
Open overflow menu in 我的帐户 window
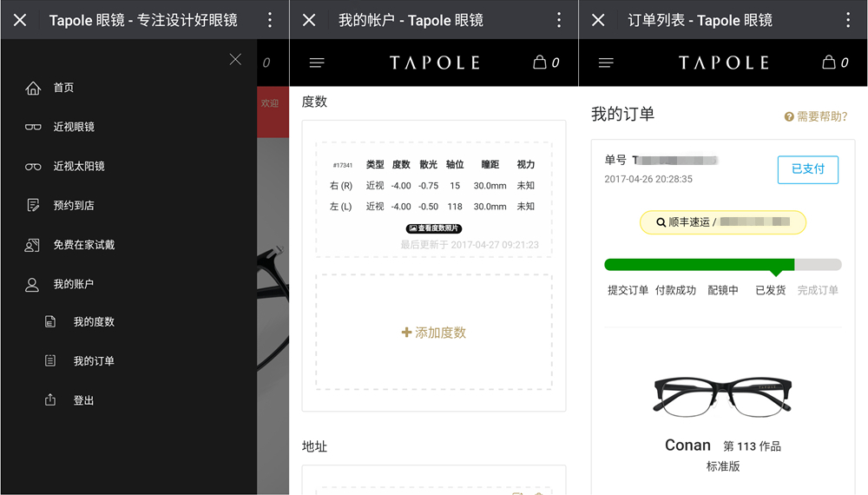tap(558, 20)
